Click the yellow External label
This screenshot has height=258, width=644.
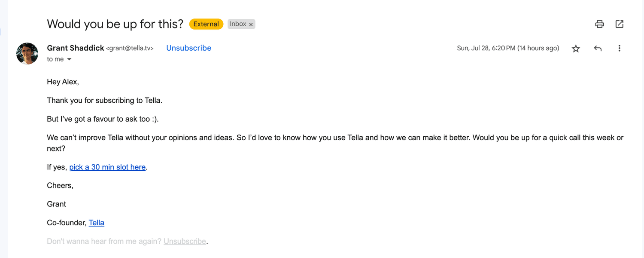coord(206,24)
